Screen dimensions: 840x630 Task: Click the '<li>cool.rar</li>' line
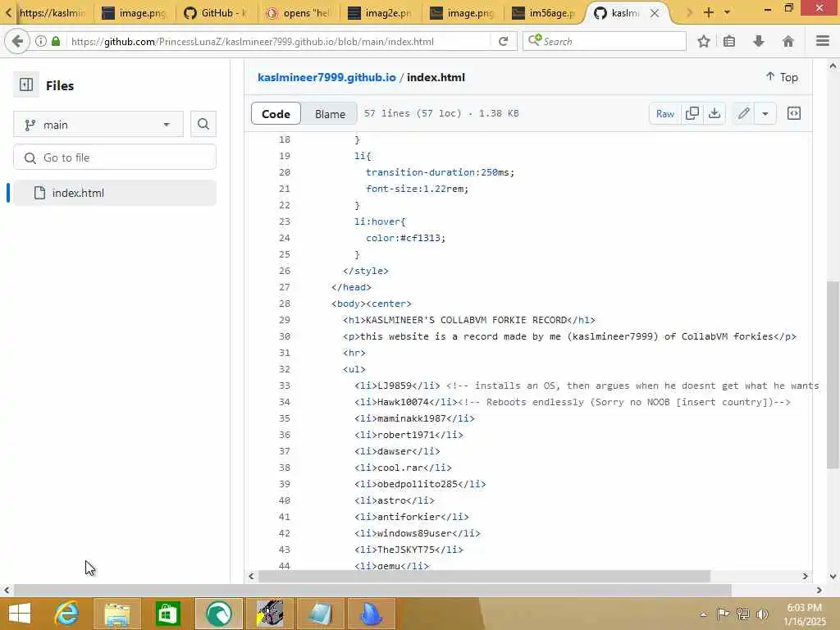pos(403,468)
